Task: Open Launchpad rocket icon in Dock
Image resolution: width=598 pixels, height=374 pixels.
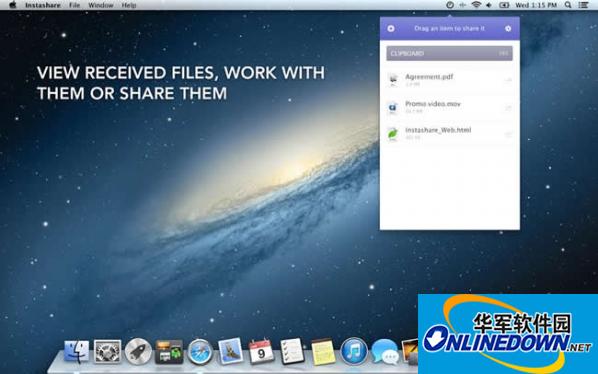Action: (x=138, y=352)
